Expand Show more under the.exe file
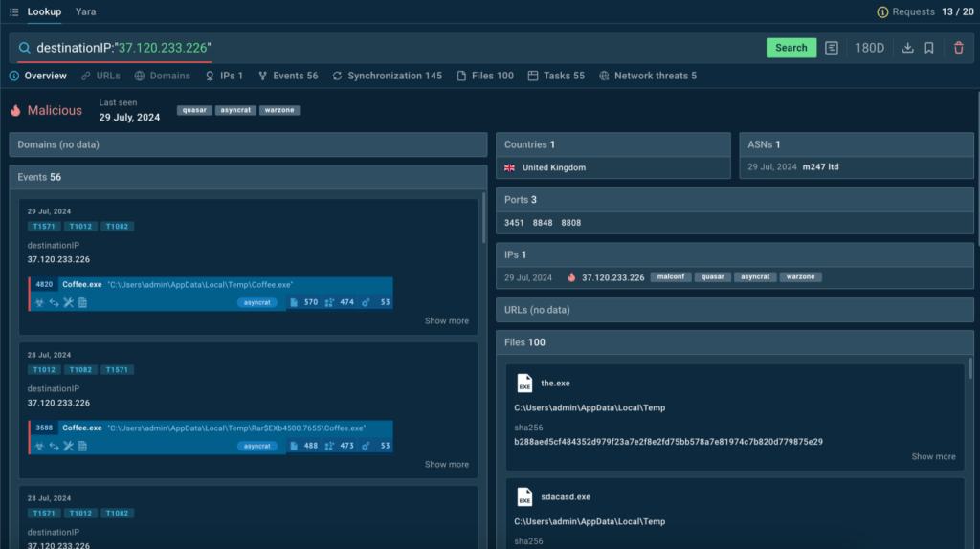Viewport: 980px width, 549px height. click(x=933, y=457)
